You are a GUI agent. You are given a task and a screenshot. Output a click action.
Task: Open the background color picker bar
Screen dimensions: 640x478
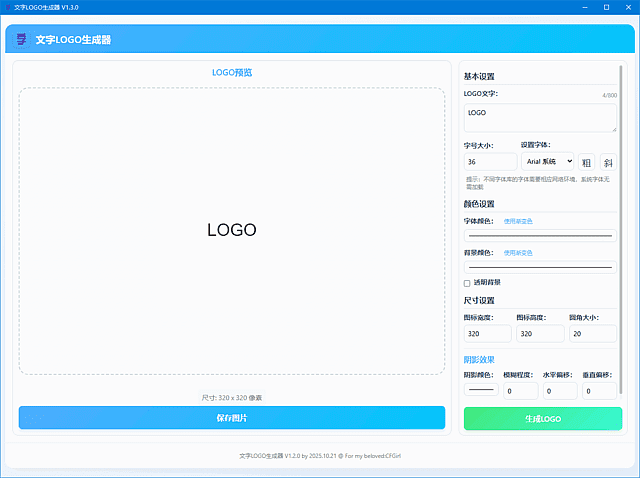pyautogui.click(x=540, y=267)
